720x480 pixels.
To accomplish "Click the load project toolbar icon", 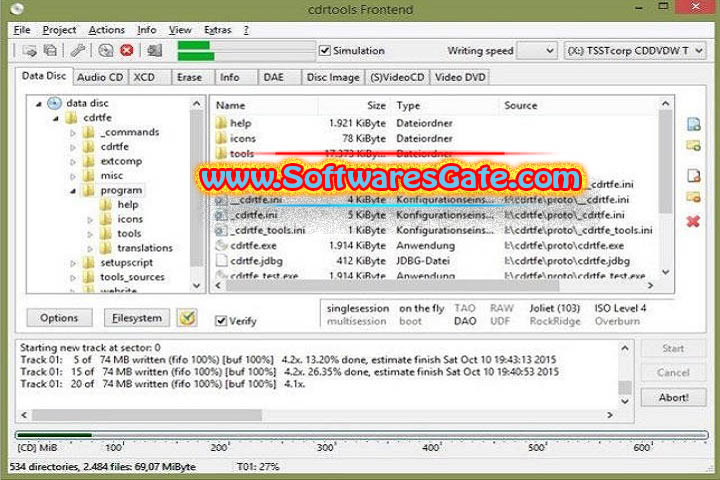I will pos(30,51).
